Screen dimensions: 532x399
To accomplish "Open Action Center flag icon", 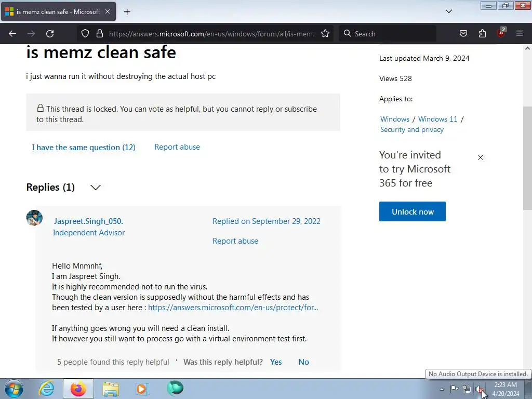I will (454, 389).
